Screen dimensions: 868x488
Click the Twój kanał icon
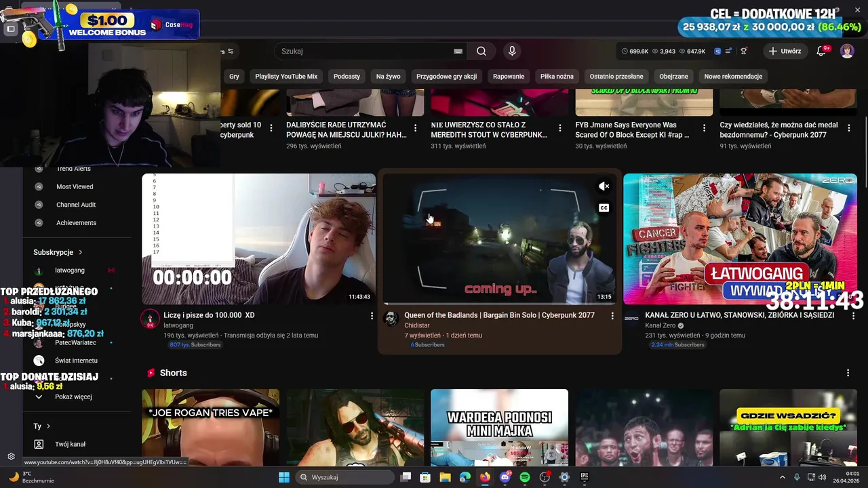[39, 444]
